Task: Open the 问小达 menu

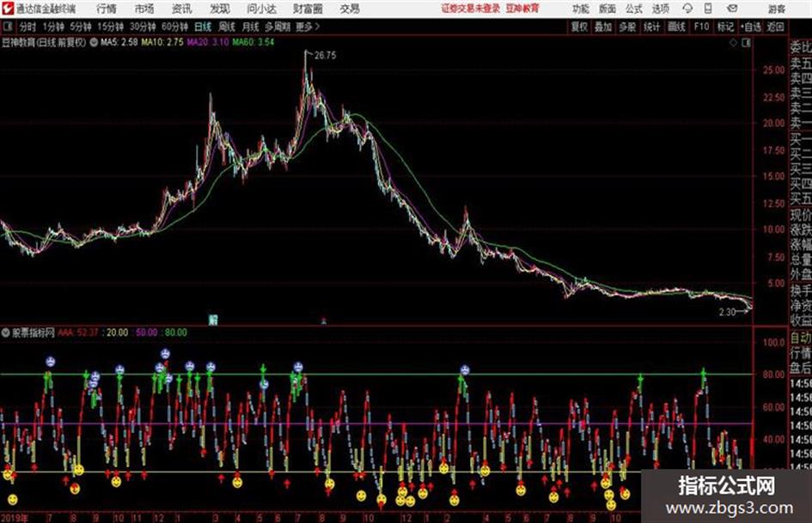Action: click(261, 9)
